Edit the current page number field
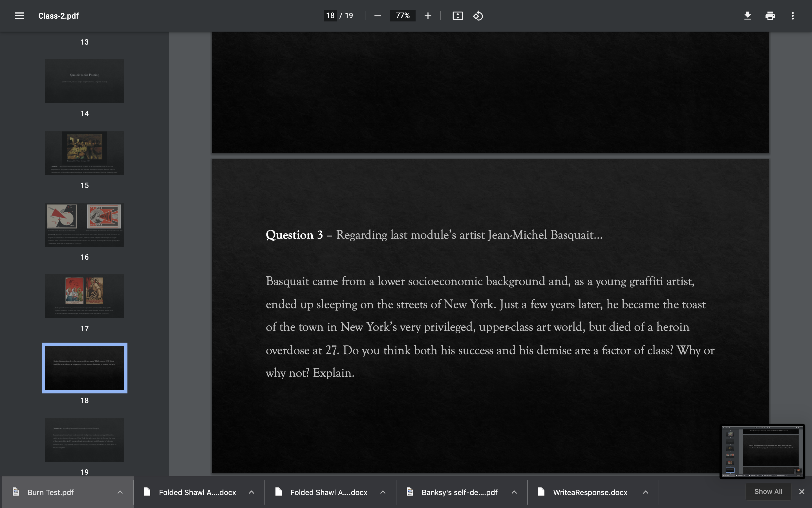The width and height of the screenshot is (812, 508). [330, 16]
